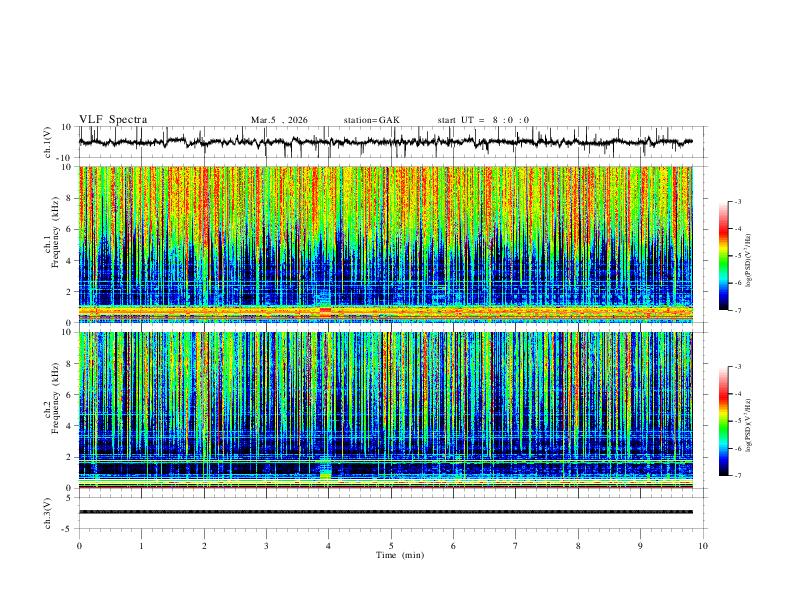The image size is (792, 612).
Task: Click the time axis tick label "8"
Action: pyautogui.click(x=578, y=546)
